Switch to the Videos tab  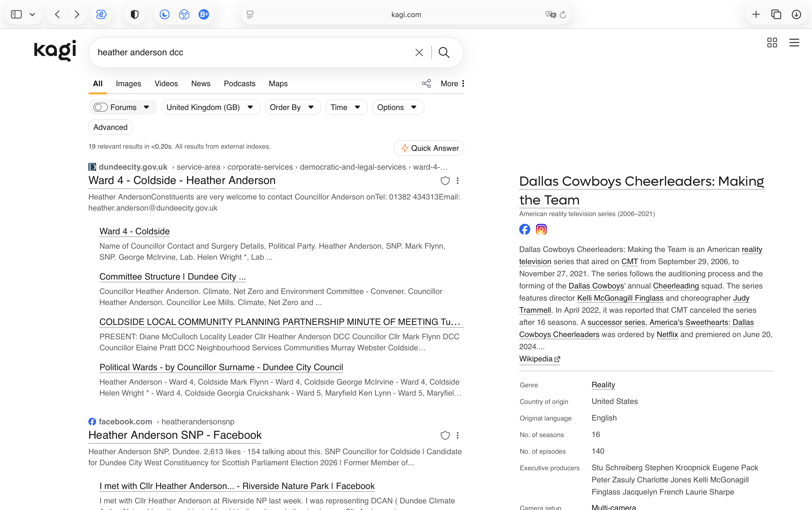166,84
